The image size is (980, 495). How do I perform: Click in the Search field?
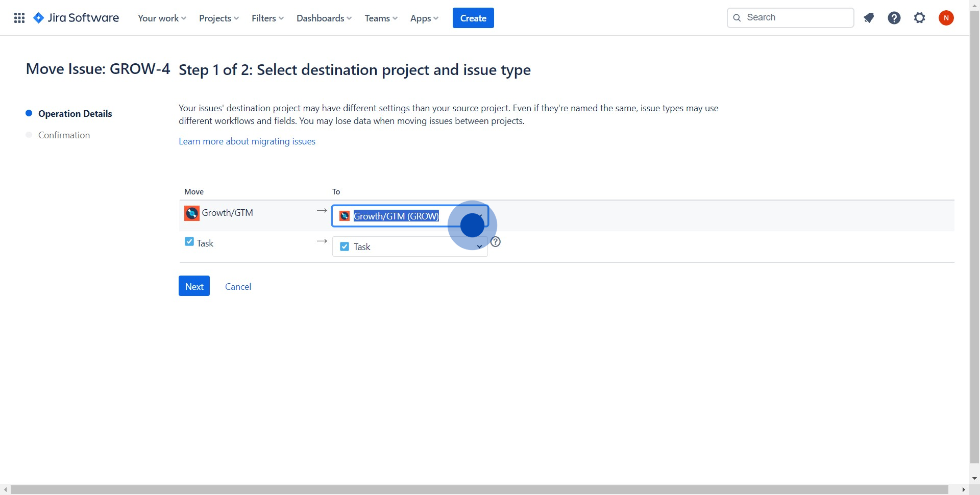click(790, 18)
